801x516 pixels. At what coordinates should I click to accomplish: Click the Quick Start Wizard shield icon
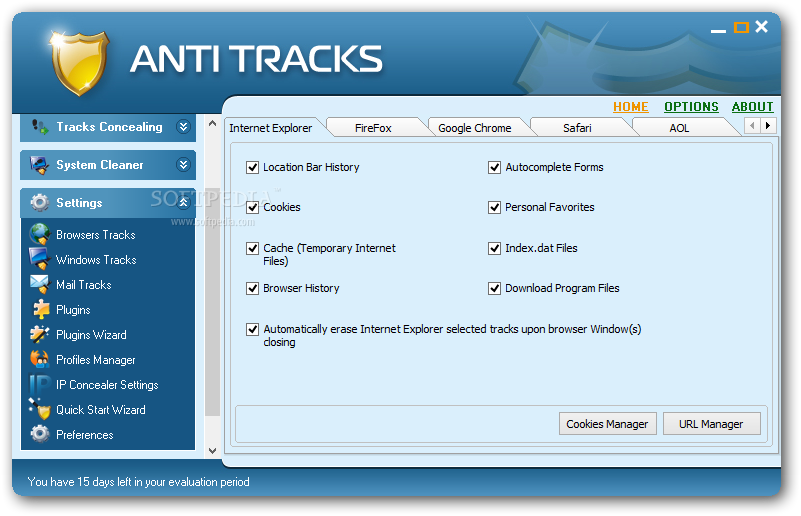(40, 409)
